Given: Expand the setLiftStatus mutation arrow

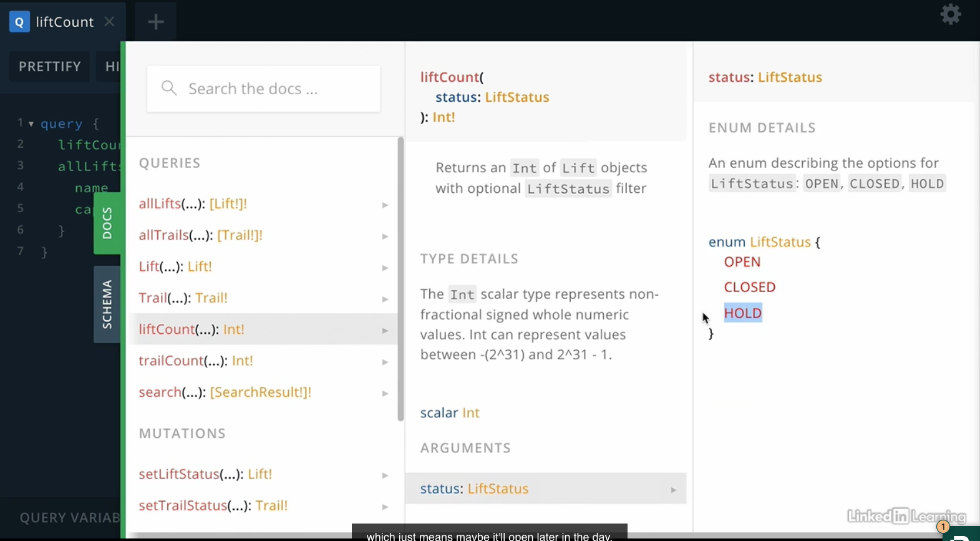Looking at the screenshot, I should [x=385, y=475].
